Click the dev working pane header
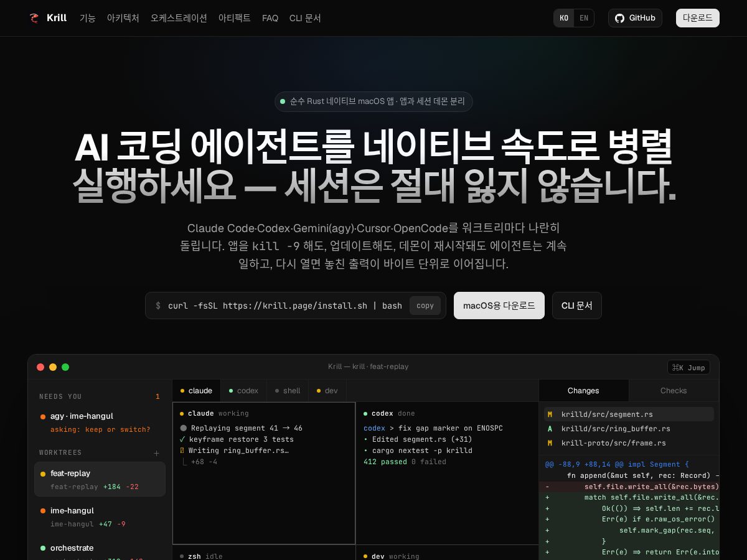747x560 pixels. [x=391, y=556]
